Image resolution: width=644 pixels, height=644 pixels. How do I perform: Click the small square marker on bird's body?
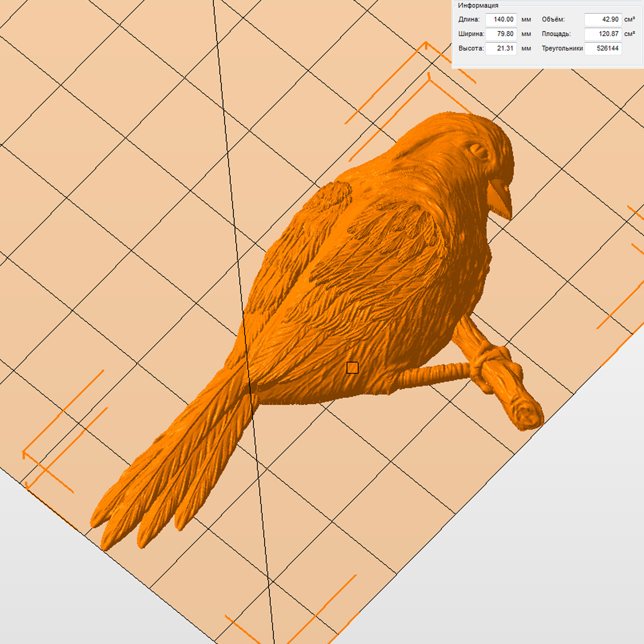[352, 367]
